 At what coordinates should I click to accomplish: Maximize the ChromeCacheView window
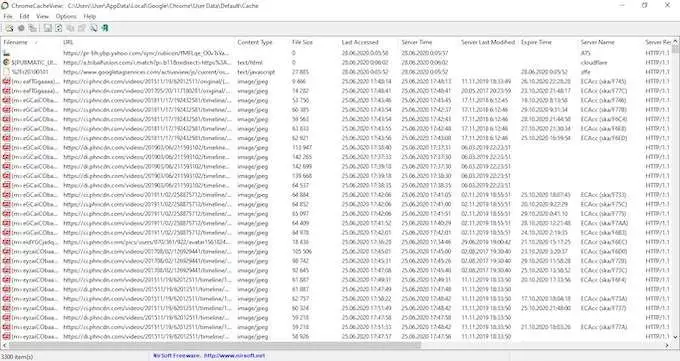click(x=645, y=5)
